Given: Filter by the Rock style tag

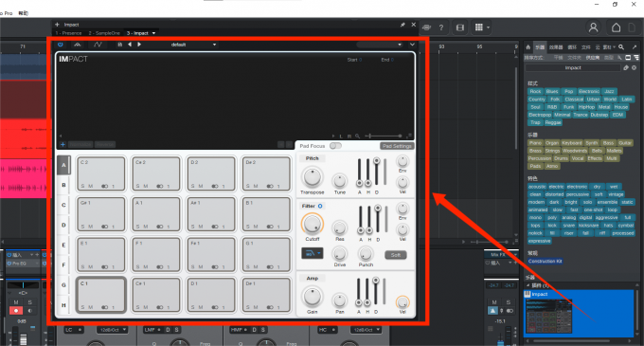Looking at the screenshot, I should [535, 92].
